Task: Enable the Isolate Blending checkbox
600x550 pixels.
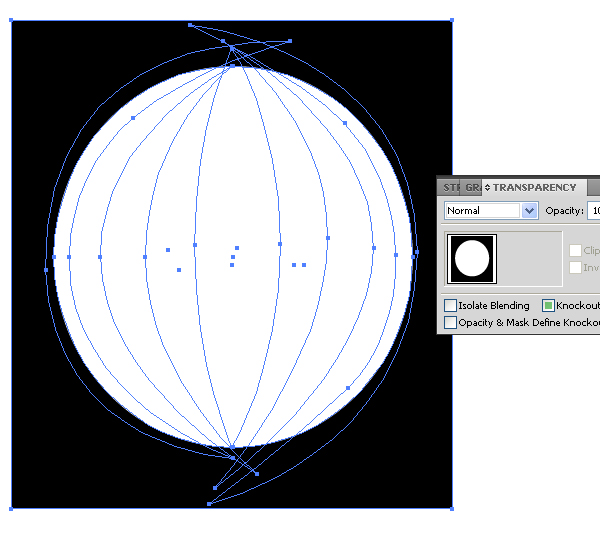Action: click(x=450, y=305)
